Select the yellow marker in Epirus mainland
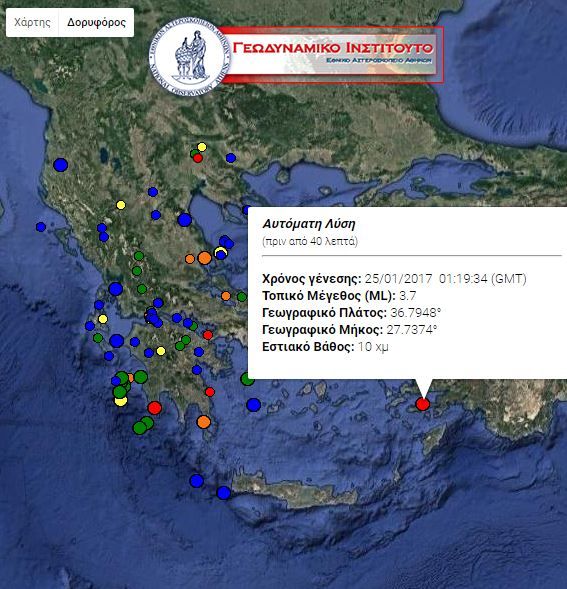 point(121,205)
